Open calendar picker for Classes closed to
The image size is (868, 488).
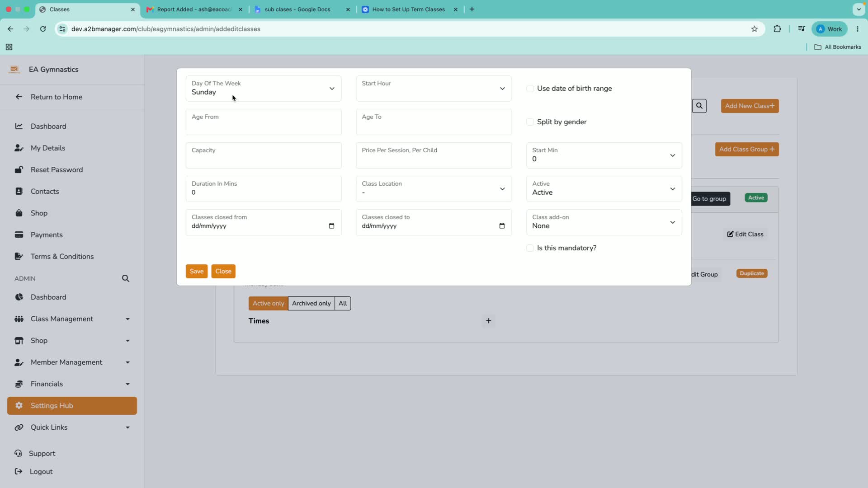pyautogui.click(x=502, y=226)
